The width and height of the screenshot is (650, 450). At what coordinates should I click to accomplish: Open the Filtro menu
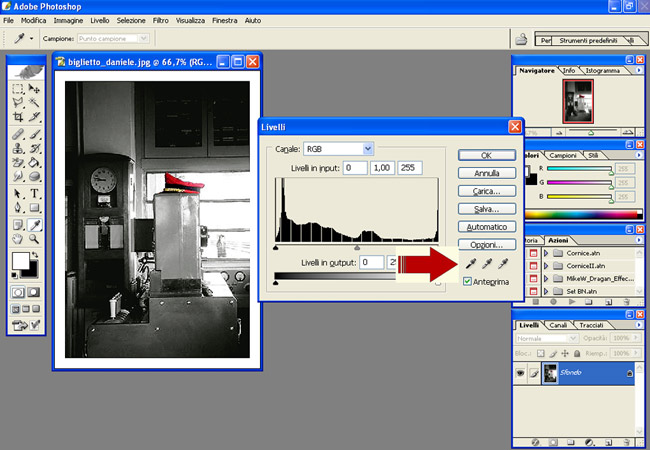pyautogui.click(x=161, y=20)
